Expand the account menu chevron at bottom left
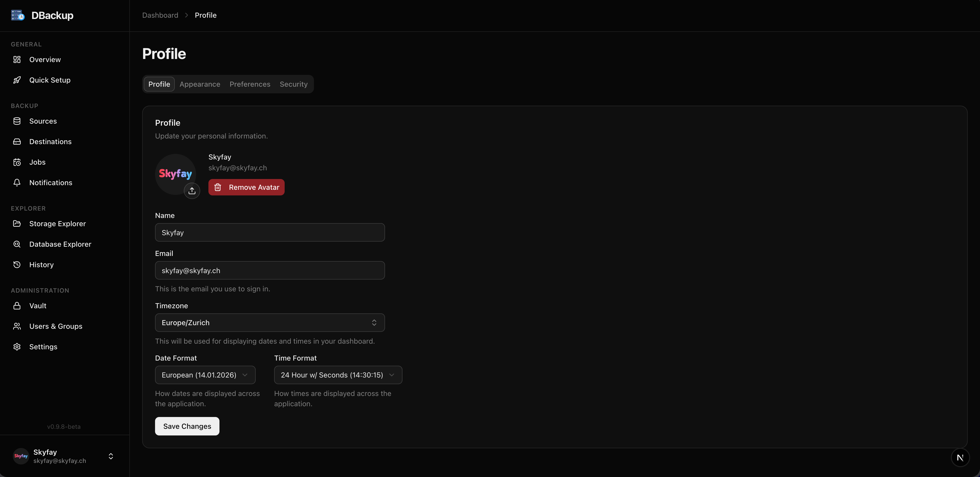This screenshot has width=980, height=477. (110, 456)
